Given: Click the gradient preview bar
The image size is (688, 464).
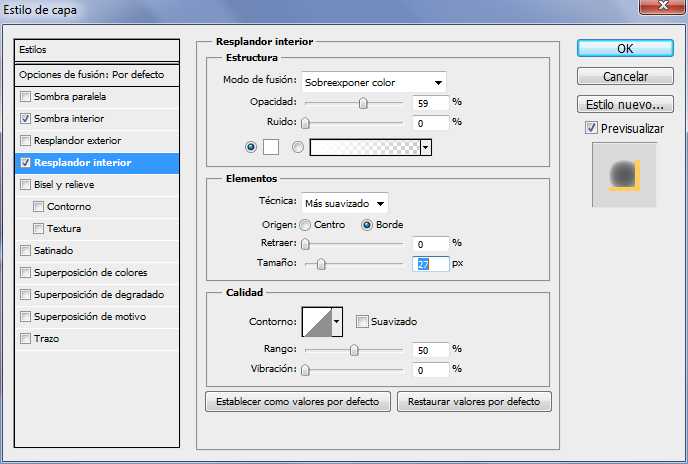Looking at the screenshot, I should pos(365,147).
